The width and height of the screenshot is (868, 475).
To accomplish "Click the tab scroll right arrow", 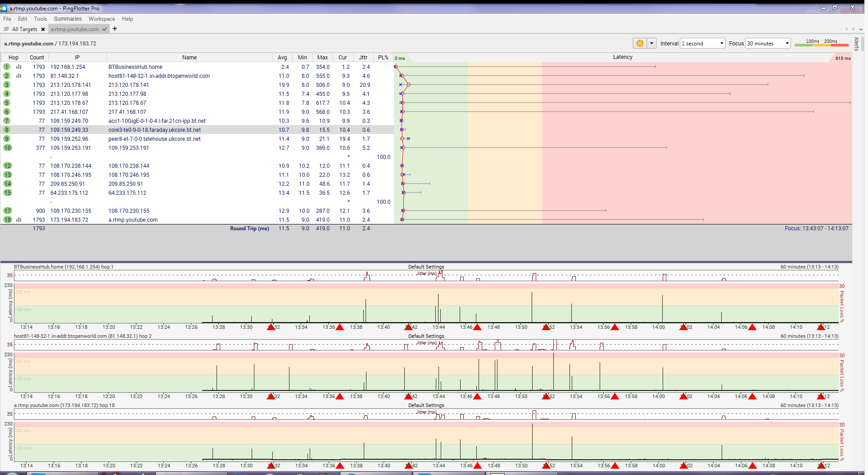I will coord(854,29).
